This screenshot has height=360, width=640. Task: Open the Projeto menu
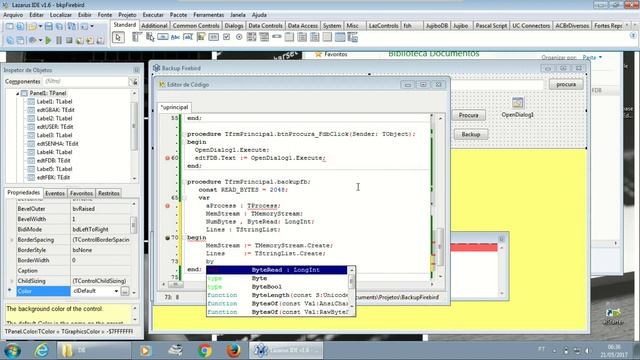click(x=127, y=15)
